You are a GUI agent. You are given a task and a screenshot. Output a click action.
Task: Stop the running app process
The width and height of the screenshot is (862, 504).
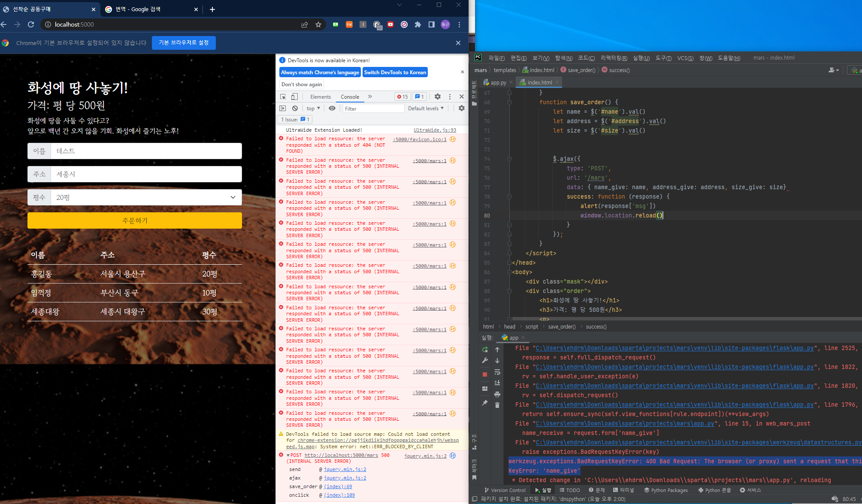pos(485,374)
